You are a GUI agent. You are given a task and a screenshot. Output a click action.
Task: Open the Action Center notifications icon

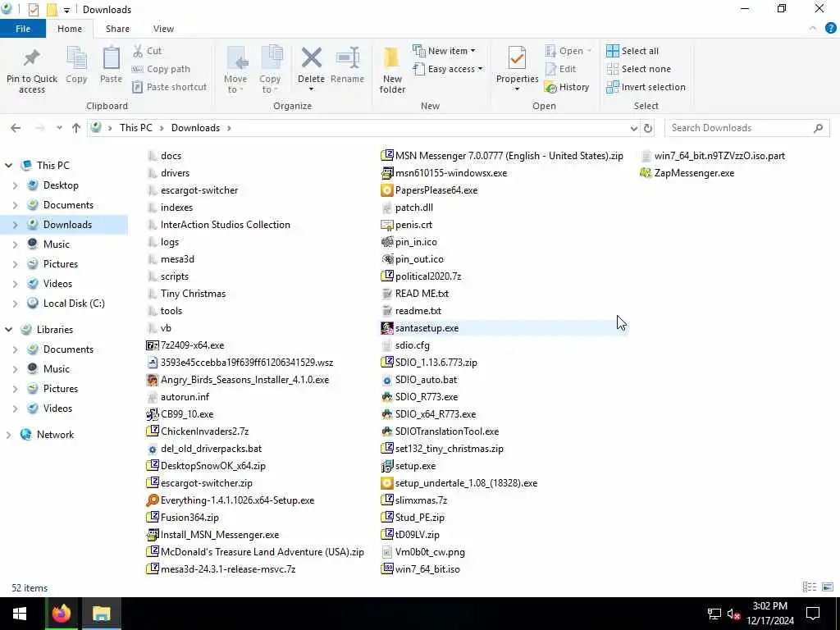(813, 614)
